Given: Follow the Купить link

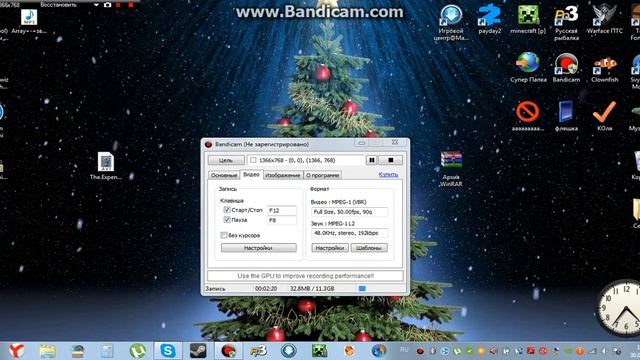Looking at the screenshot, I should (x=388, y=174).
